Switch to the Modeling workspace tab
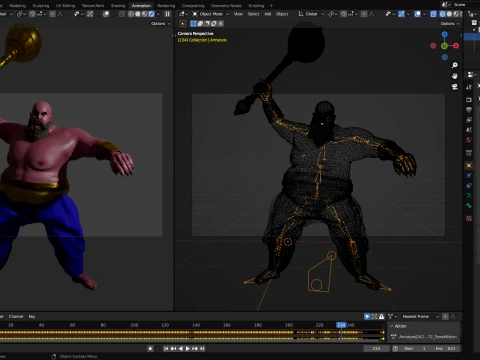The image size is (480, 360). [x=17, y=6]
